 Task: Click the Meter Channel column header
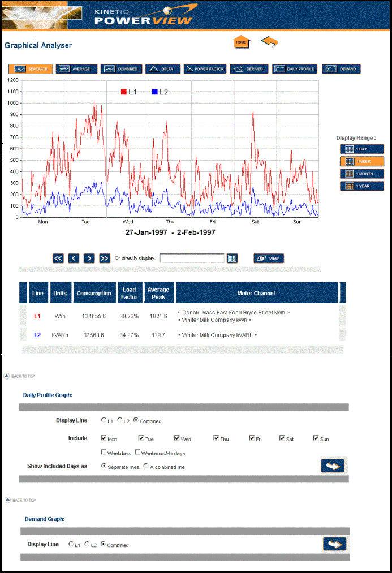(257, 293)
